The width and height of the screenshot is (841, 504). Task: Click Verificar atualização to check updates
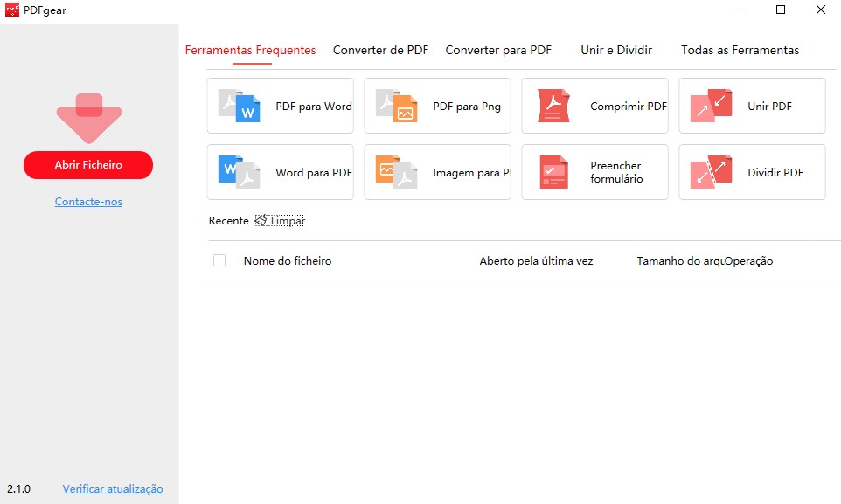tap(113, 488)
